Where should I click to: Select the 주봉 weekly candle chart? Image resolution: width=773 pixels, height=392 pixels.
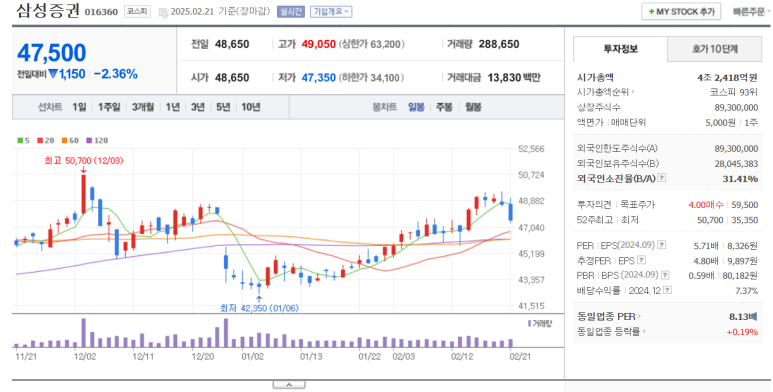[444, 107]
